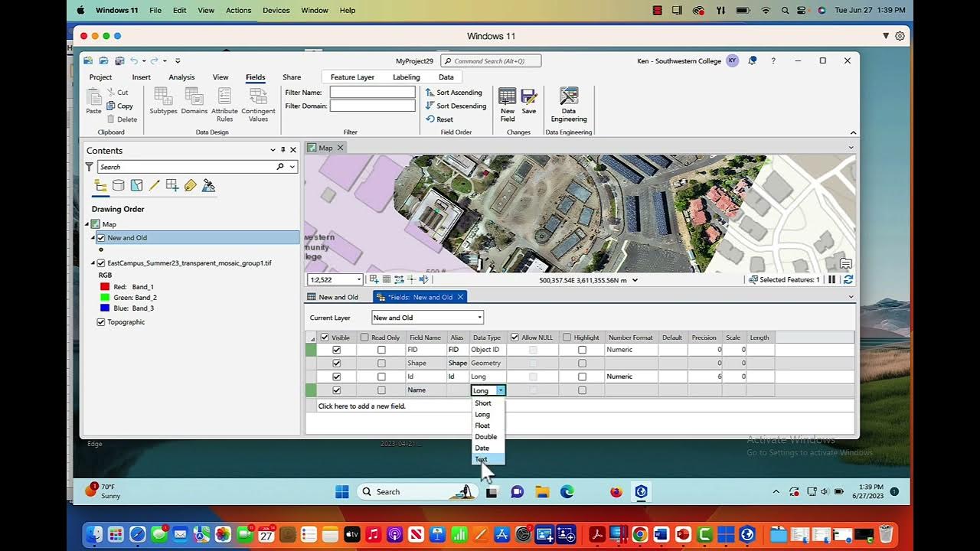Reset the field order
Screen dimensions: 980x551
(439, 119)
